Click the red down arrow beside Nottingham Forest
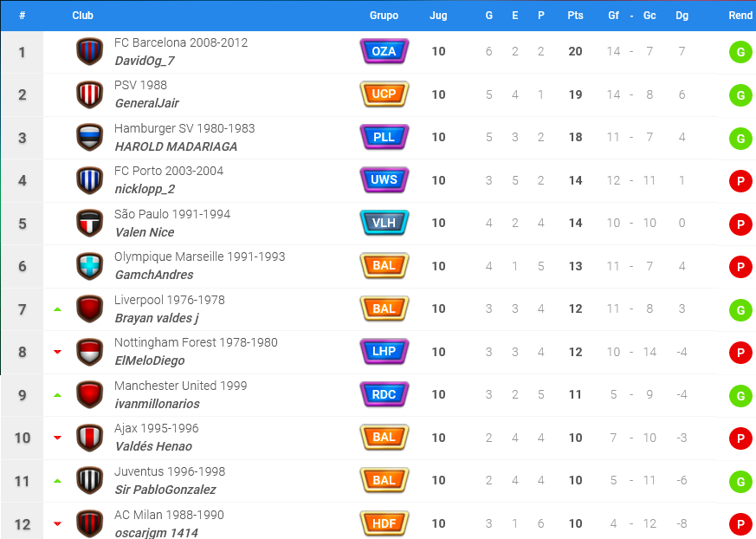The height and width of the screenshot is (539, 756). click(x=57, y=352)
